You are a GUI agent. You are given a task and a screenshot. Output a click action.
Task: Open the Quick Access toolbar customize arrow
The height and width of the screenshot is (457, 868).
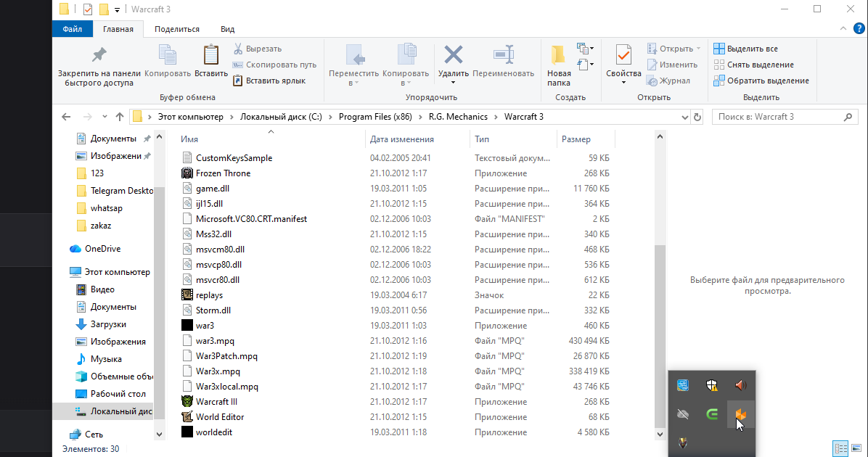(117, 10)
